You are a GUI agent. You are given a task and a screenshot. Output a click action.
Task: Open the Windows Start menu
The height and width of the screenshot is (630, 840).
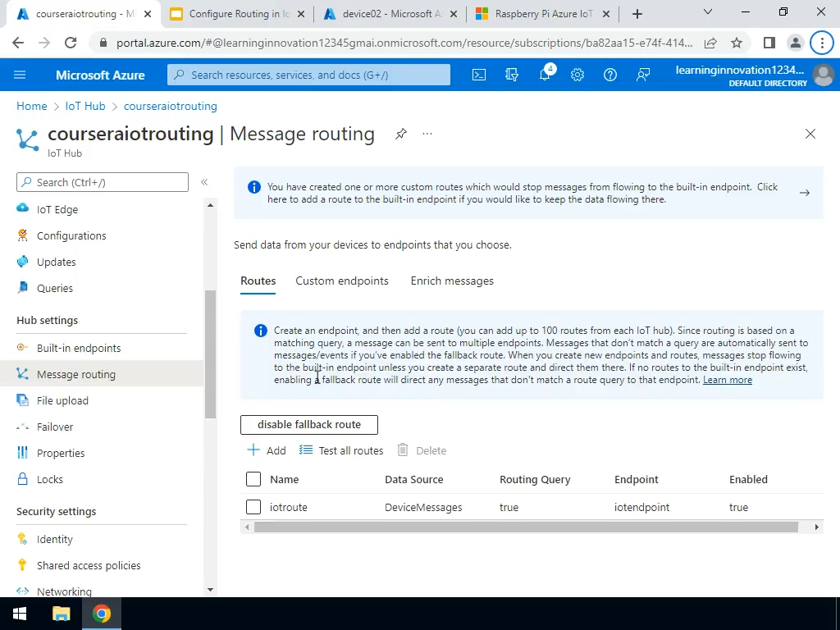(20, 614)
